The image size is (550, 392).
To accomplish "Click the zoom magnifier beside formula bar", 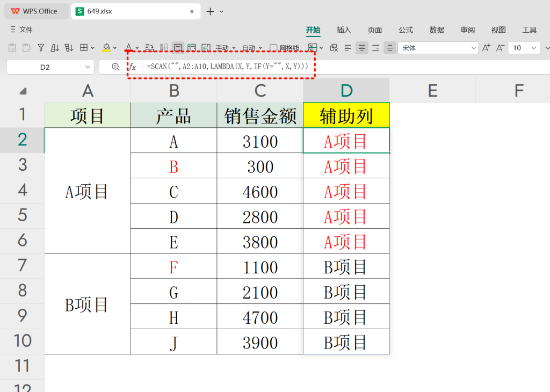I will pos(115,67).
